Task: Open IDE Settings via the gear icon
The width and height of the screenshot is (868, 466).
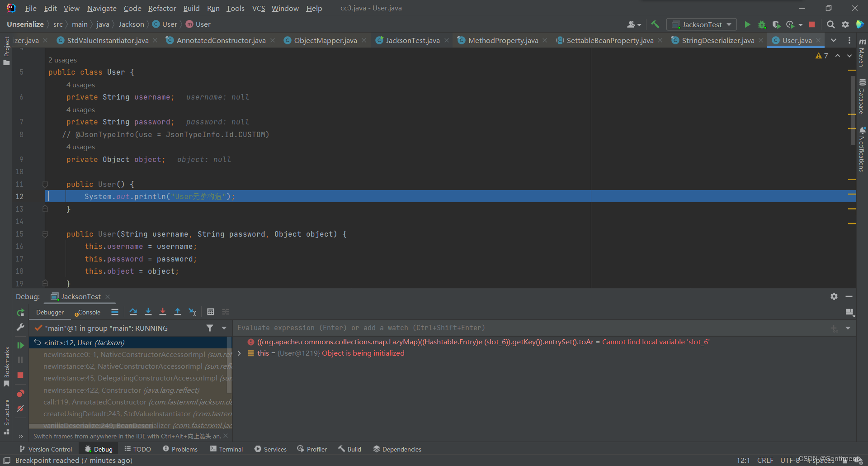Action: click(x=845, y=24)
